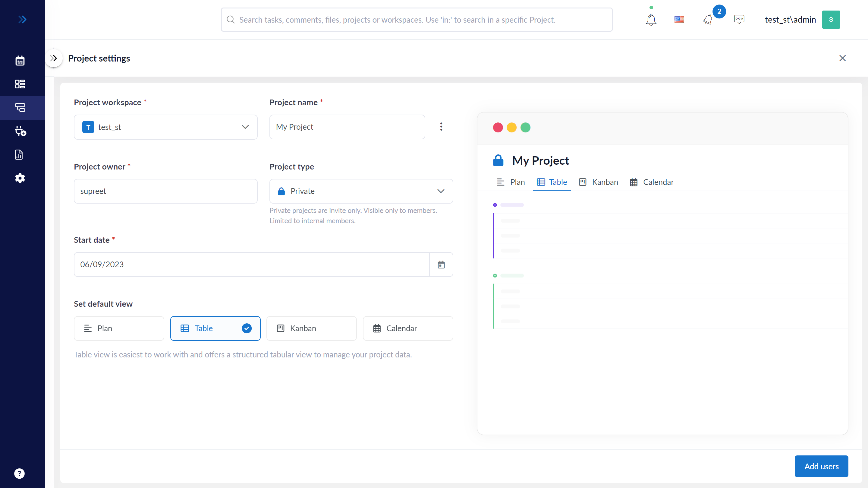Select Calendar as default view
The height and width of the screenshot is (488, 868).
point(408,328)
